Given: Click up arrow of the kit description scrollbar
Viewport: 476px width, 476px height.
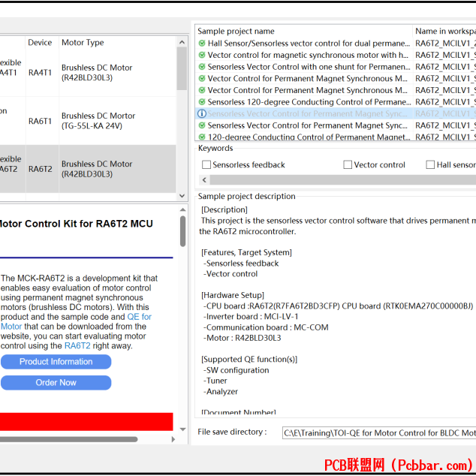Looking at the screenshot, I should [x=182, y=209].
